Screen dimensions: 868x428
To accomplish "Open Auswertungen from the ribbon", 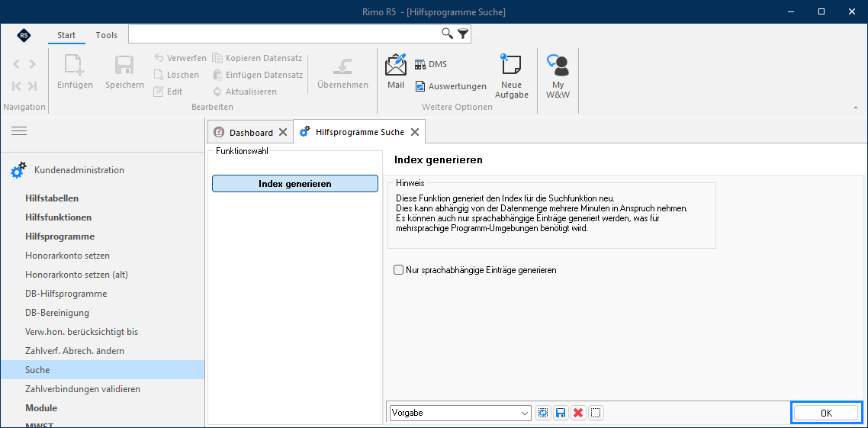I will click(451, 86).
